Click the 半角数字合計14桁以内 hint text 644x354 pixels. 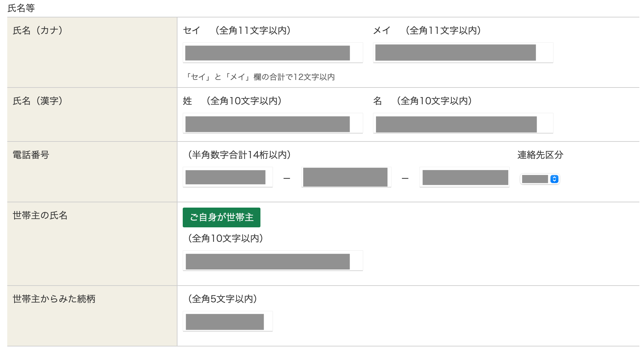[239, 155]
